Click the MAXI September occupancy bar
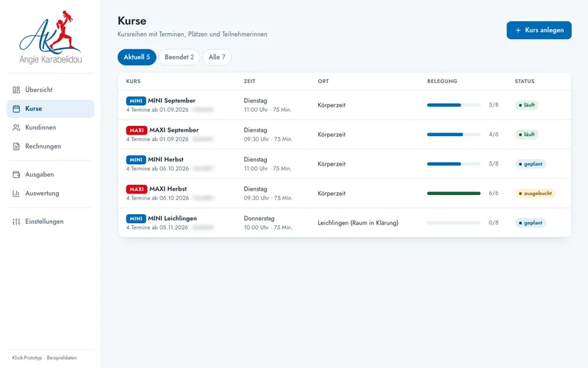Viewport: 588px width, 368px height. (453, 135)
